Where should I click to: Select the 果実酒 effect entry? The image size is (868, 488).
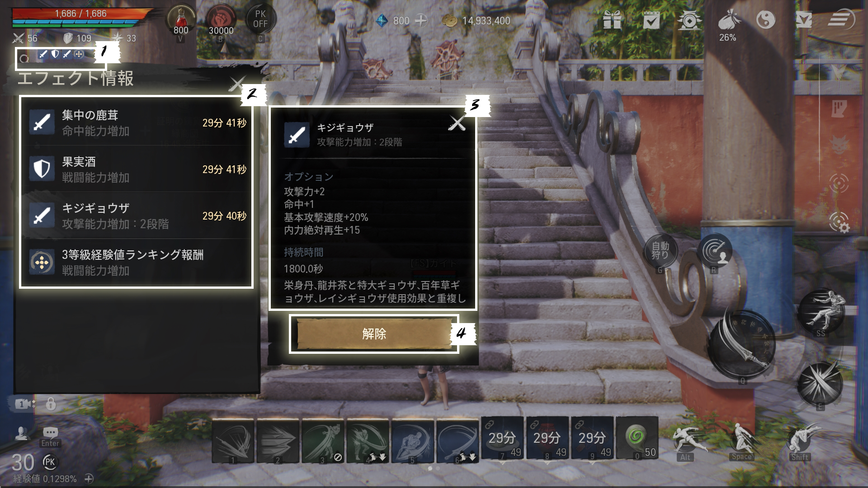(x=137, y=169)
